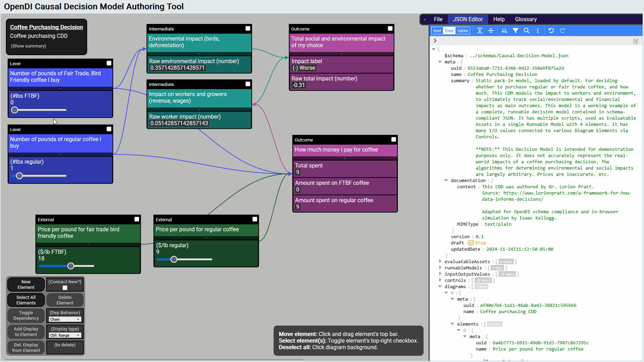Check the Fair Trade lever checkbox

pos(109,63)
